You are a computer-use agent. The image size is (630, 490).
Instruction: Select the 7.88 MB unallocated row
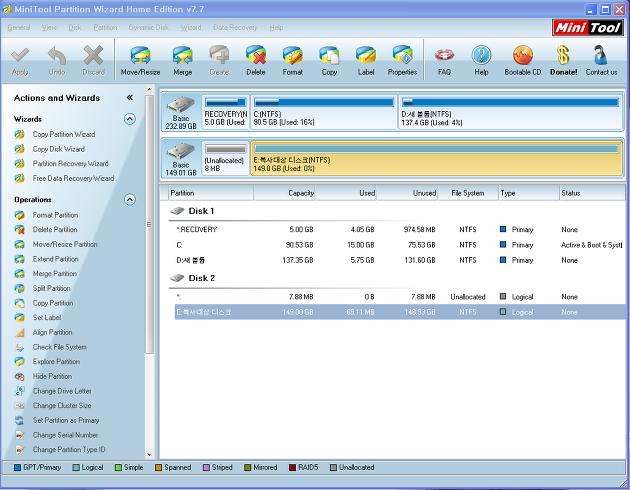click(x=400, y=297)
